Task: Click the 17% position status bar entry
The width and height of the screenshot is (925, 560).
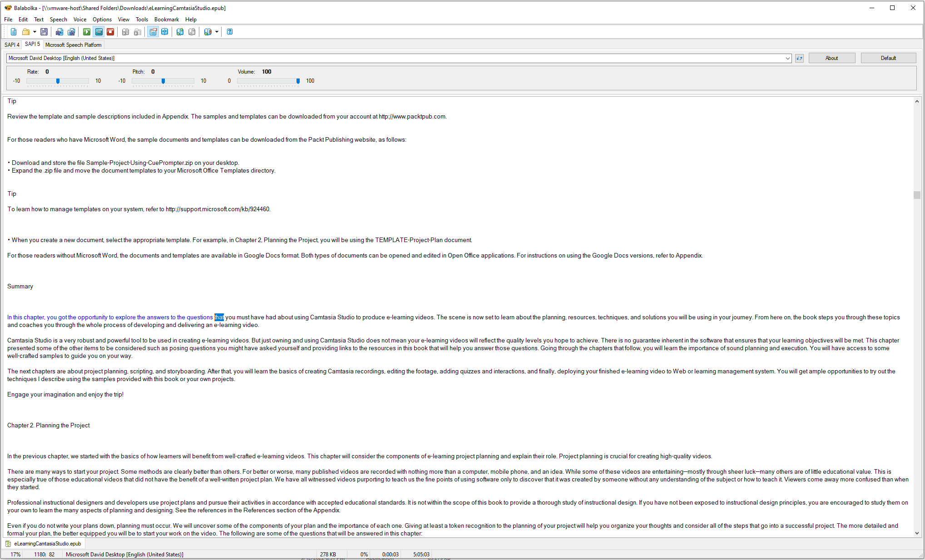Action: click(15, 555)
